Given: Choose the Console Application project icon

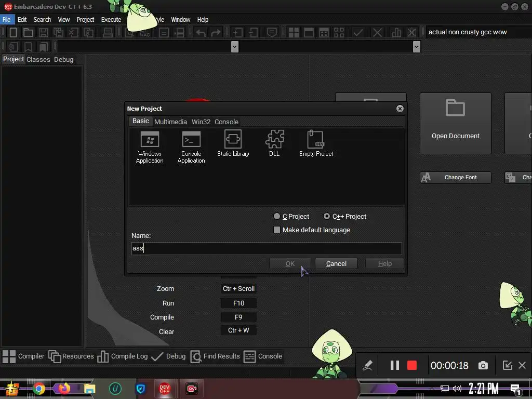Looking at the screenshot, I should [191, 147].
